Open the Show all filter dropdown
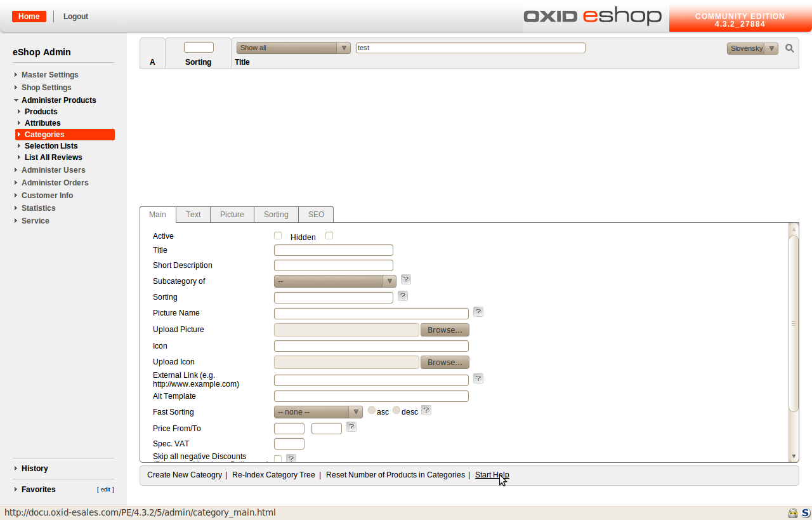The height and width of the screenshot is (520, 812). point(293,48)
